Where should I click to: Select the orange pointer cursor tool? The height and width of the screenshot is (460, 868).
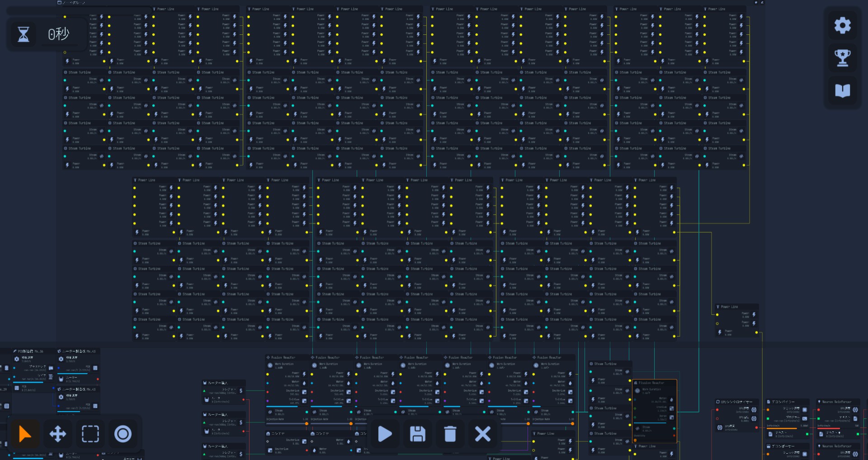(25, 434)
